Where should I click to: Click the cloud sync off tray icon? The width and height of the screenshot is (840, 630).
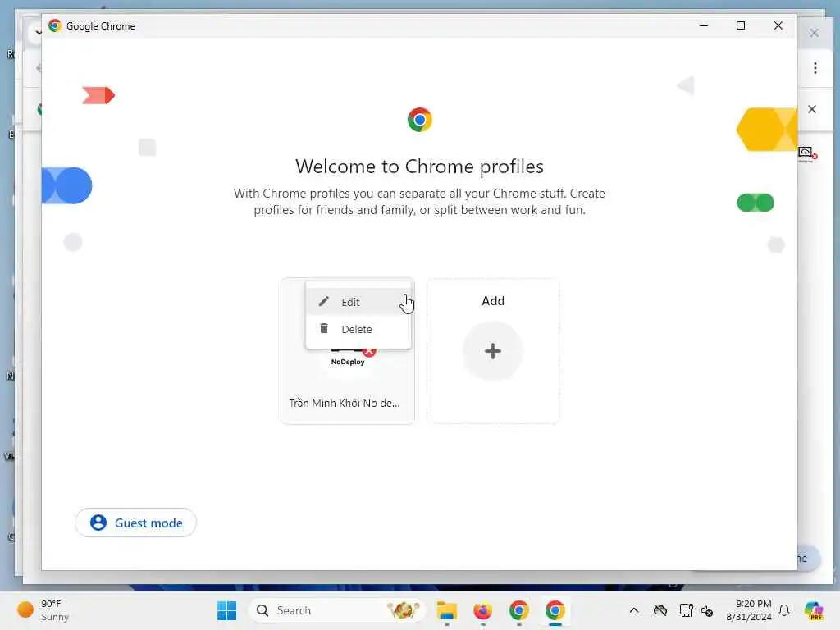[x=660, y=610]
